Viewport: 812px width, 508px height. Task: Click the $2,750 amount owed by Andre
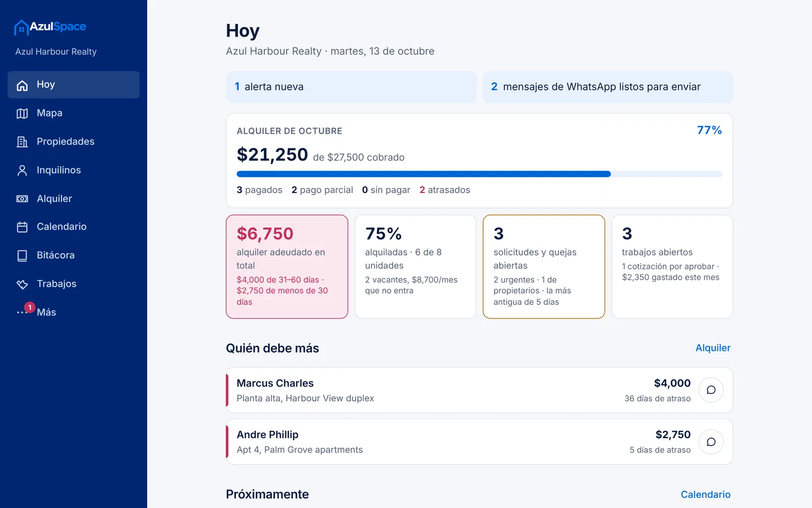673,435
